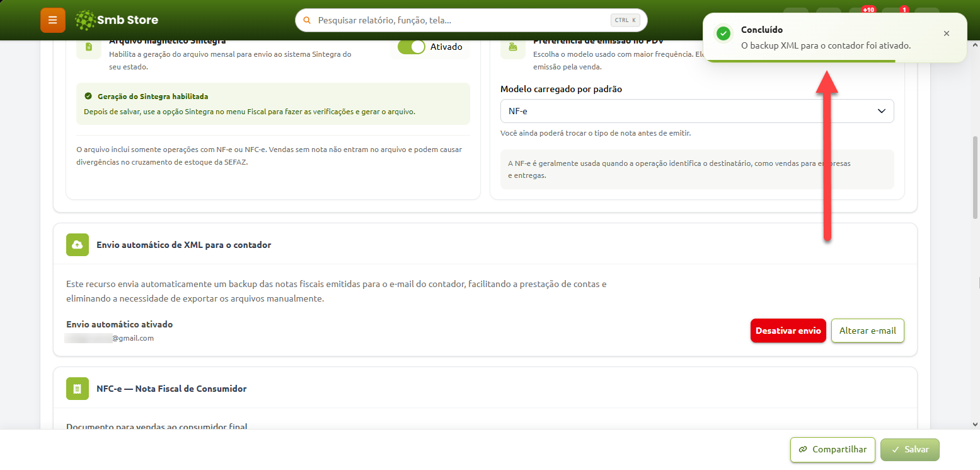Screen dimensions: 980x470
Task: Click the Envio automático ativado status text
Action: point(120,324)
